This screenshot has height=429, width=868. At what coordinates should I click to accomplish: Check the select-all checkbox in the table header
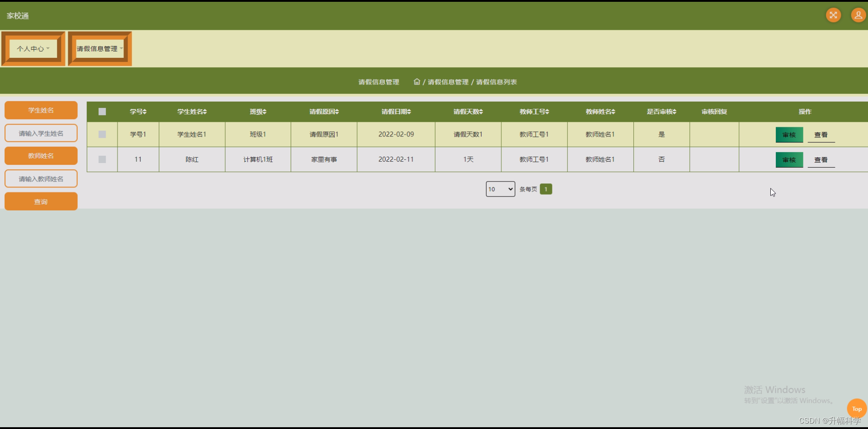coord(102,112)
